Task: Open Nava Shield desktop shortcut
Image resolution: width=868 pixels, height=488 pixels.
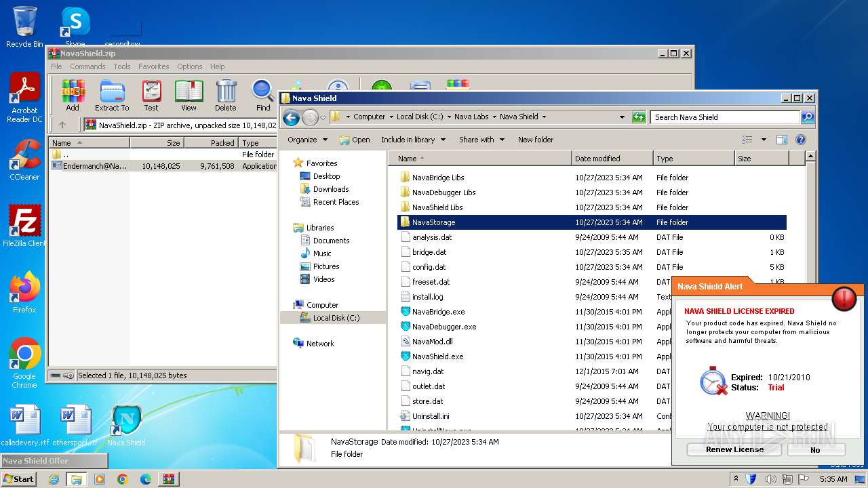Action: 126,425
